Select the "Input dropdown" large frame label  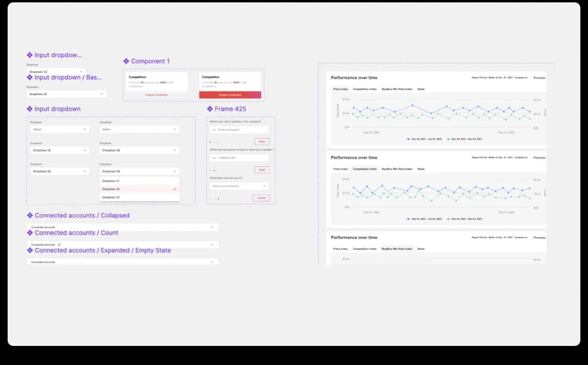58,109
